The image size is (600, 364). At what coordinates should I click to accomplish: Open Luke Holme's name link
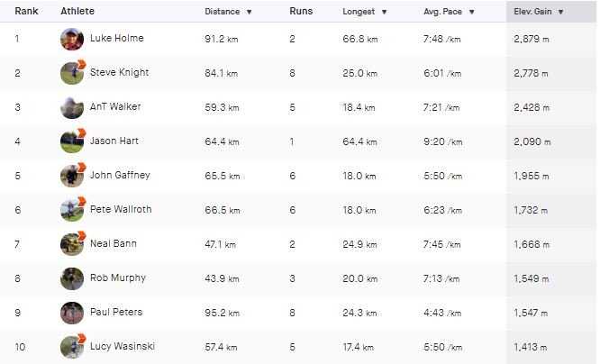[x=117, y=38]
